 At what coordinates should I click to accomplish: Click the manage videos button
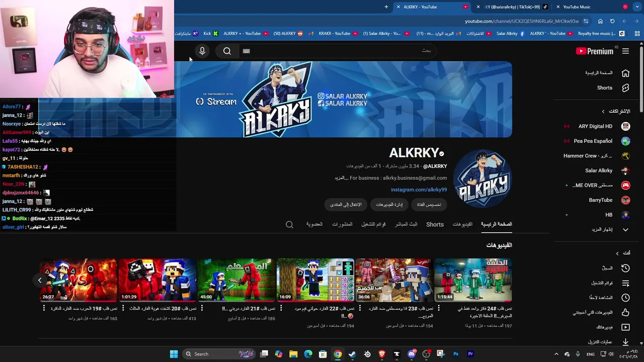point(389,205)
